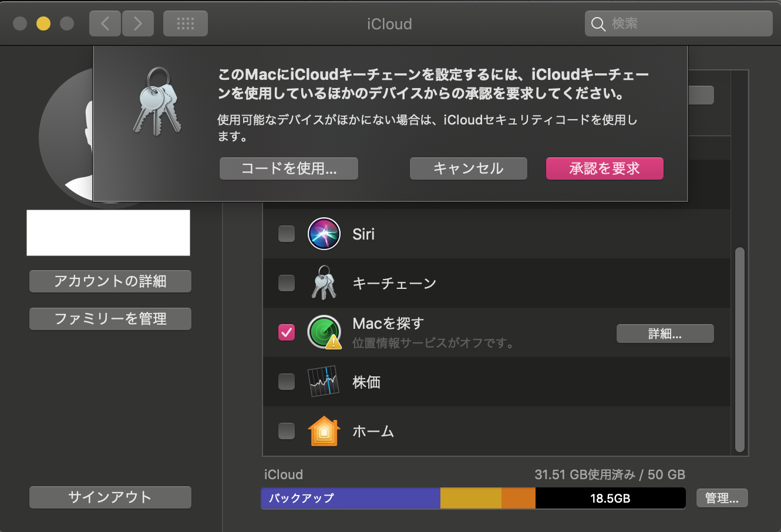Screen dimensions: 781x532
Task: Open 詳細... for Macを探す
Action: pos(665,334)
